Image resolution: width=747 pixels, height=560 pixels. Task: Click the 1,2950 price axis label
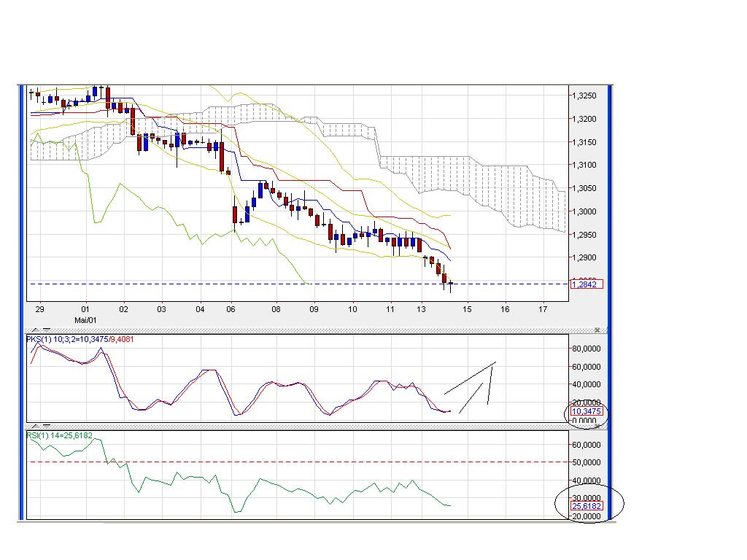pos(584,235)
